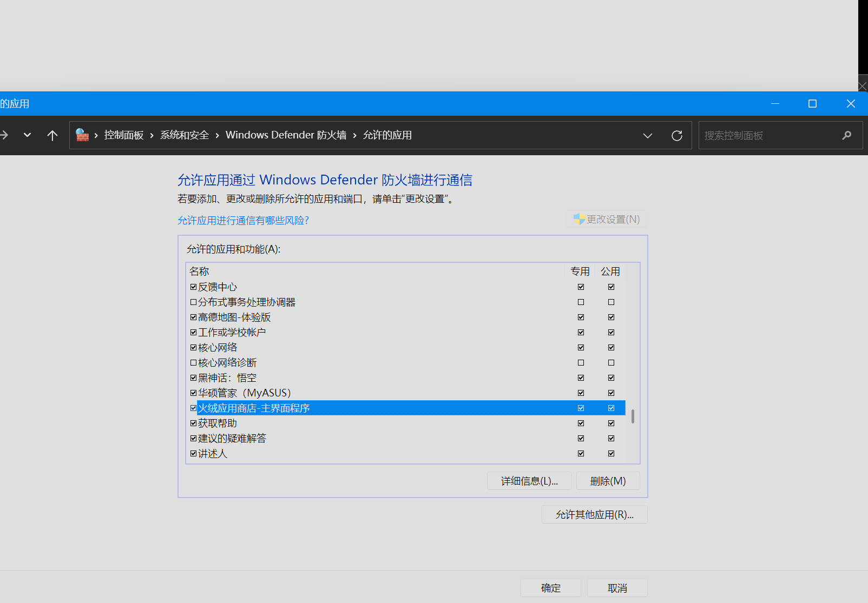The image size is (868, 603).
Task: Toggle 工作或学校帐户 public network checkbox
Action: pyautogui.click(x=611, y=333)
